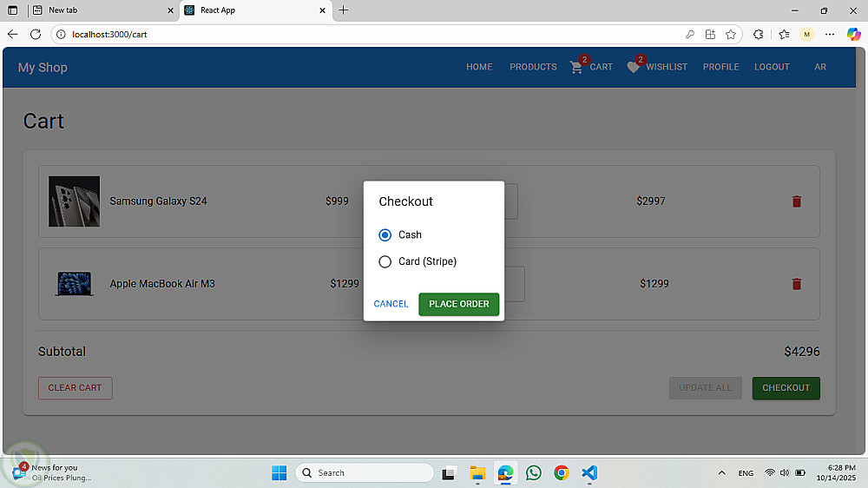The image size is (868, 488).
Task: Refresh the page with reload icon
Action: coord(36,35)
